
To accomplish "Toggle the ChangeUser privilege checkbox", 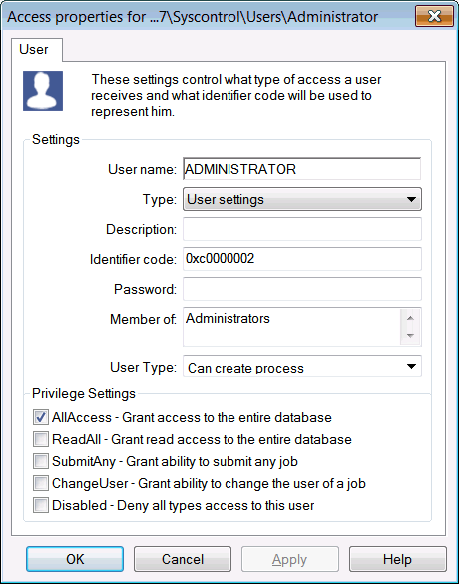I will (x=41, y=483).
